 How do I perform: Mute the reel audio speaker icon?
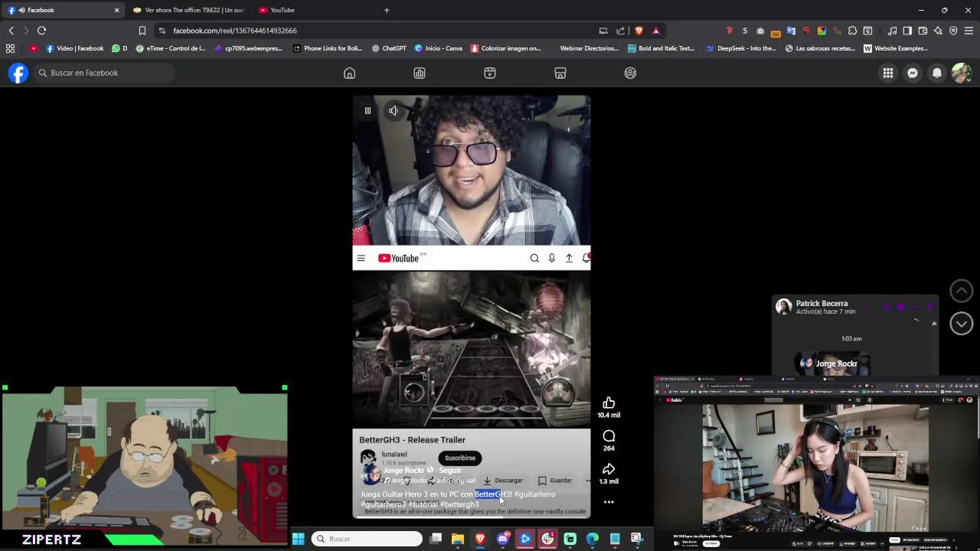pos(393,111)
